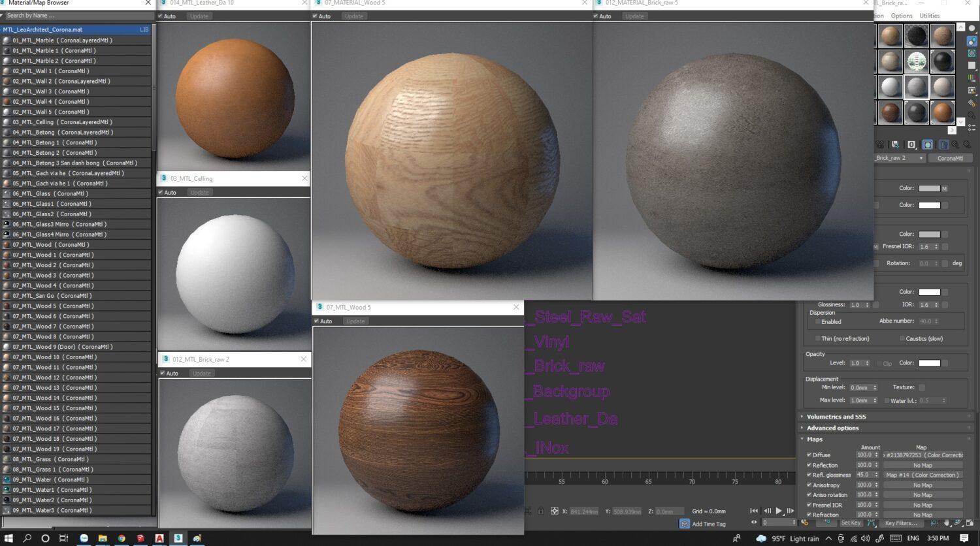Image resolution: width=980 pixels, height=546 pixels.
Task: Open Diffuse map Color Correction button
Action: 923,455
